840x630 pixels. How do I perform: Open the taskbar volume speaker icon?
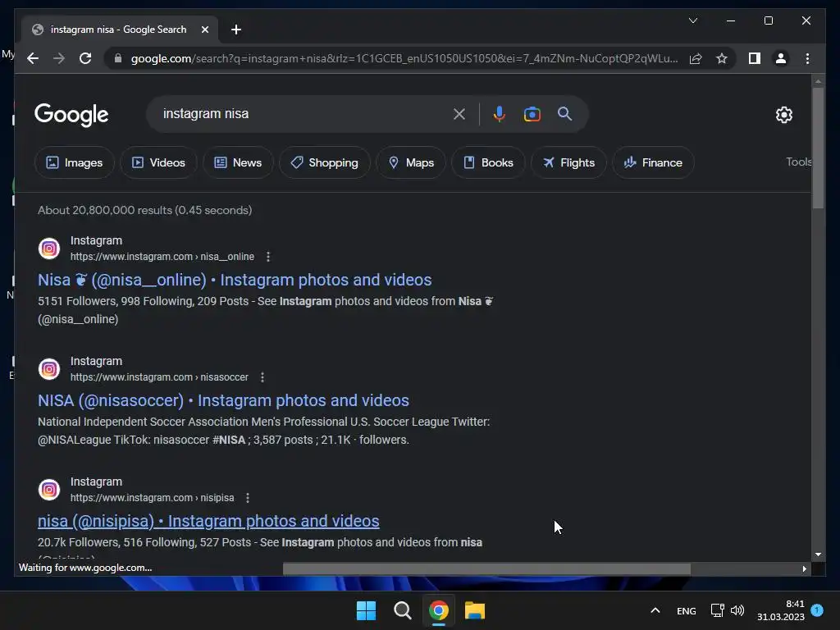[x=737, y=610]
